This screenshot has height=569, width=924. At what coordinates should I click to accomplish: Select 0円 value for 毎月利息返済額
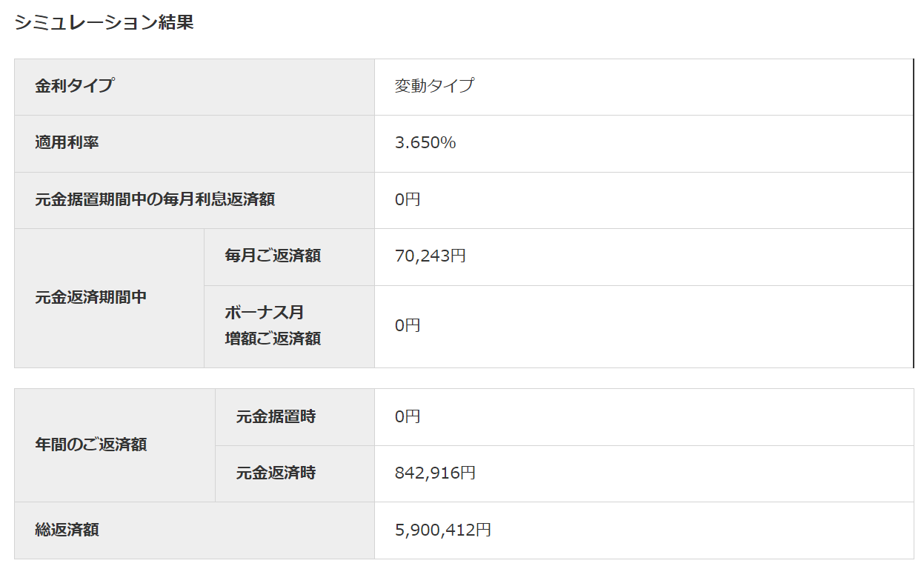coord(408,199)
